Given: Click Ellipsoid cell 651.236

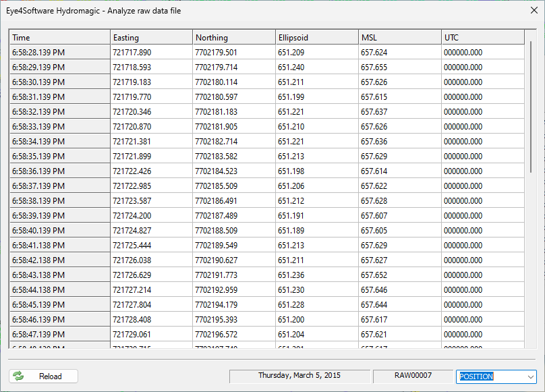Looking at the screenshot, I should pos(317,275).
